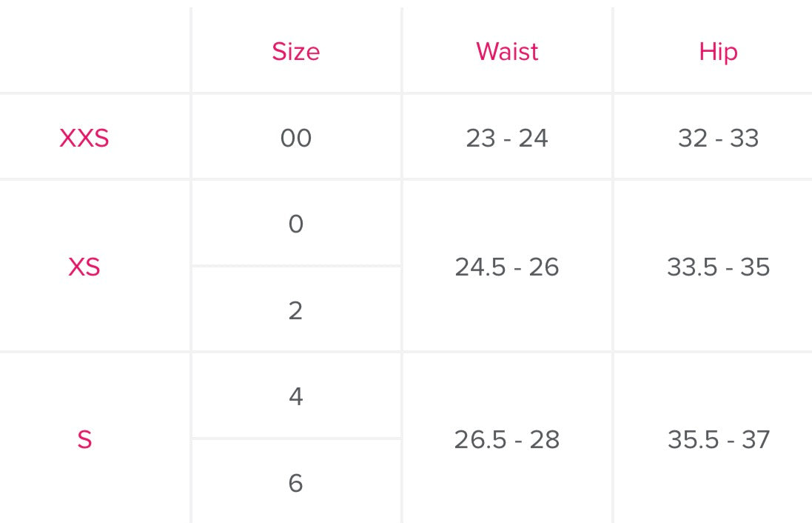Click the divider between sizes 4 and 6
812x523 pixels.
click(x=296, y=439)
